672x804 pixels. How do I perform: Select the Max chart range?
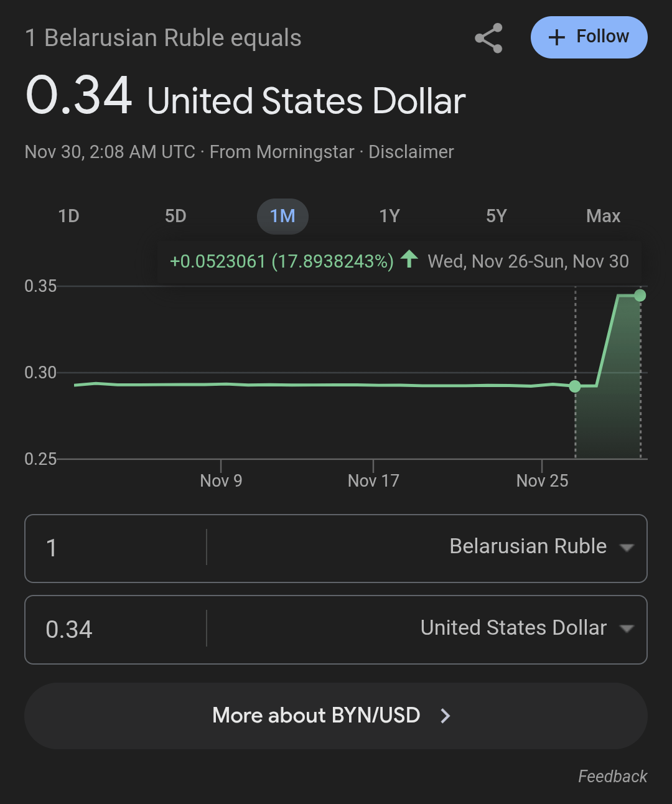click(603, 216)
